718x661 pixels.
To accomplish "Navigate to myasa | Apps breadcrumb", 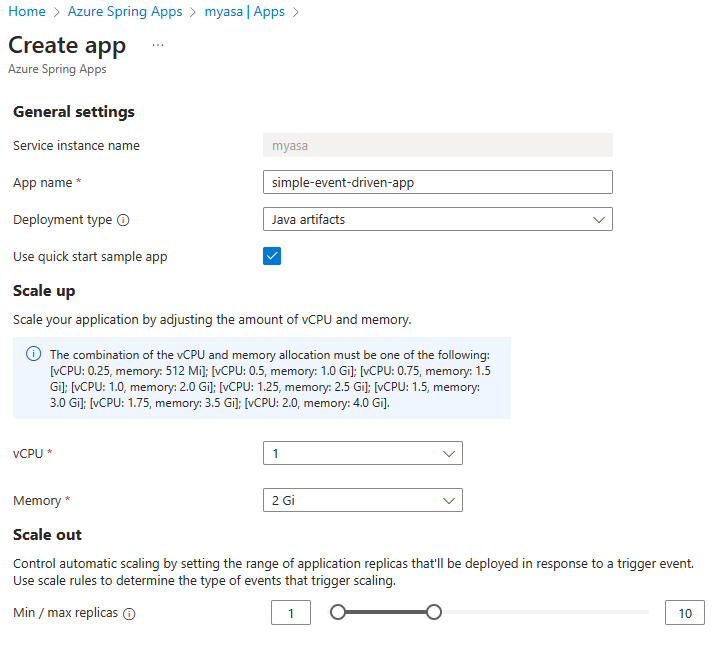I will tap(244, 11).
